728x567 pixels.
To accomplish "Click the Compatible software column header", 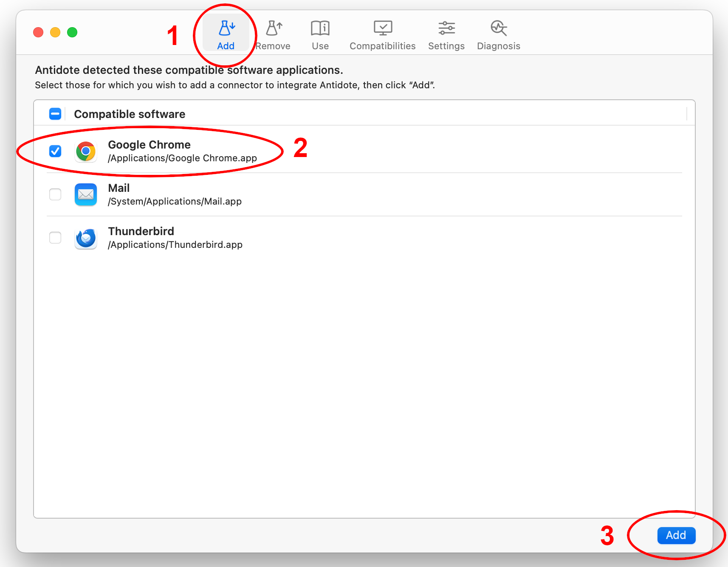I will pyautogui.click(x=130, y=114).
